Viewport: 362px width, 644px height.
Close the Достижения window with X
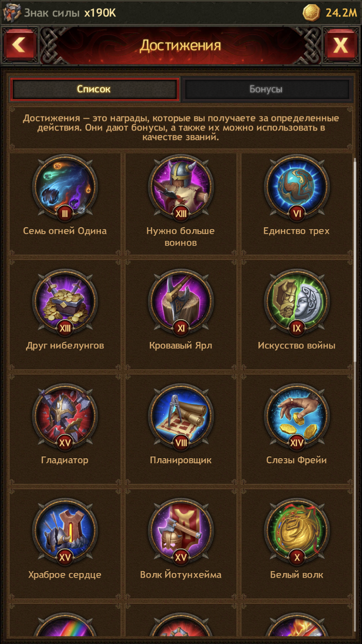click(x=341, y=45)
